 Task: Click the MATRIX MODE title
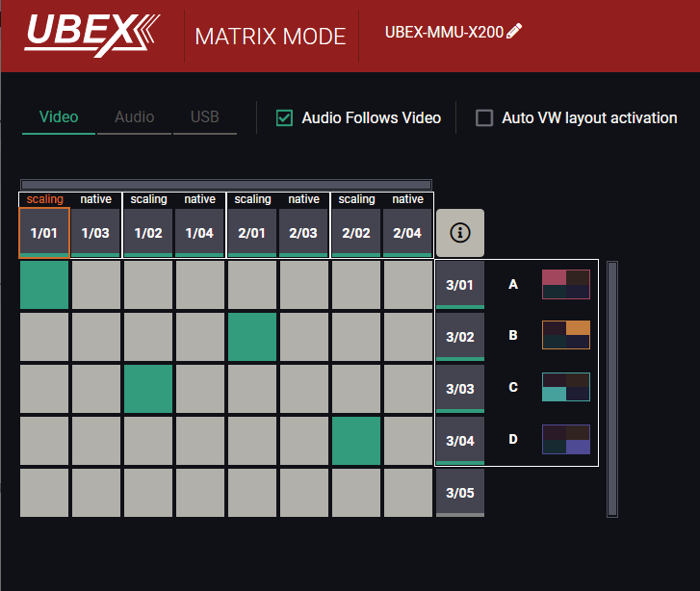point(271,37)
